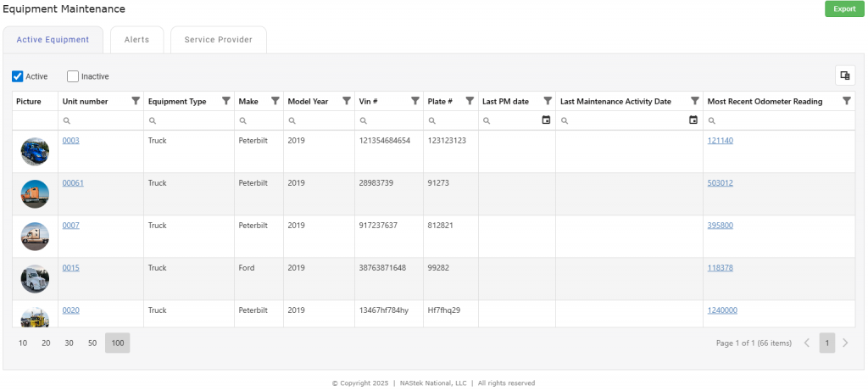Open the Make column filter
The height and width of the screenshot is (391, 868).
click(275, 101)
